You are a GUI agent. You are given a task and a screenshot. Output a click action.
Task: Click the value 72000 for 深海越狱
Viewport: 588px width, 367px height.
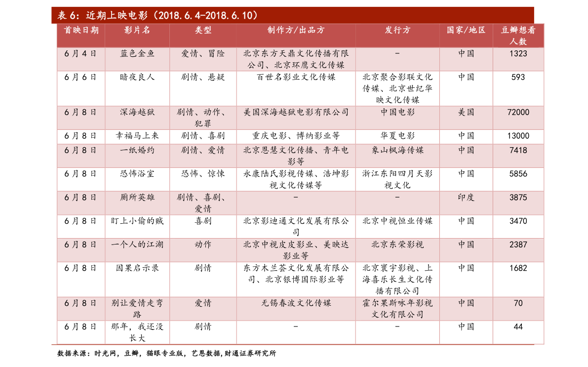pos(518,112)
